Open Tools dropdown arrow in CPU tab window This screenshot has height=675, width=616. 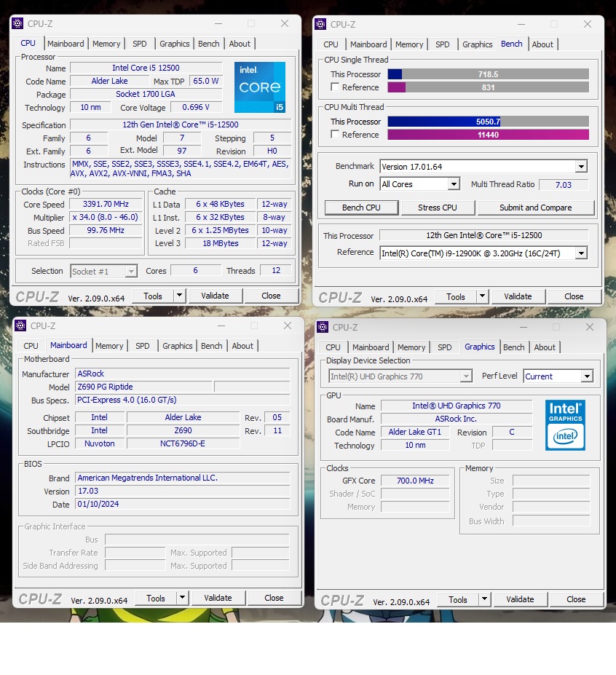pos(180,296)
